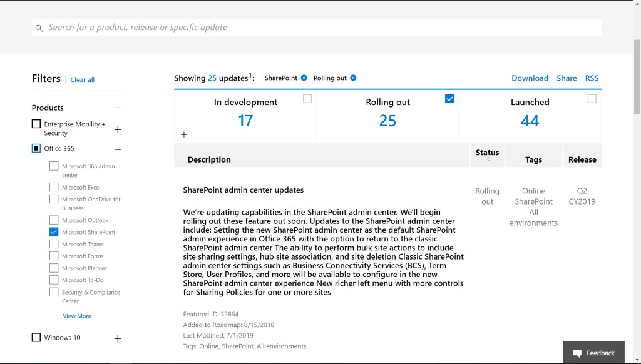This screenshot has width=641, height=364.
Task: Click the Status column header
Action: point(487,155)
